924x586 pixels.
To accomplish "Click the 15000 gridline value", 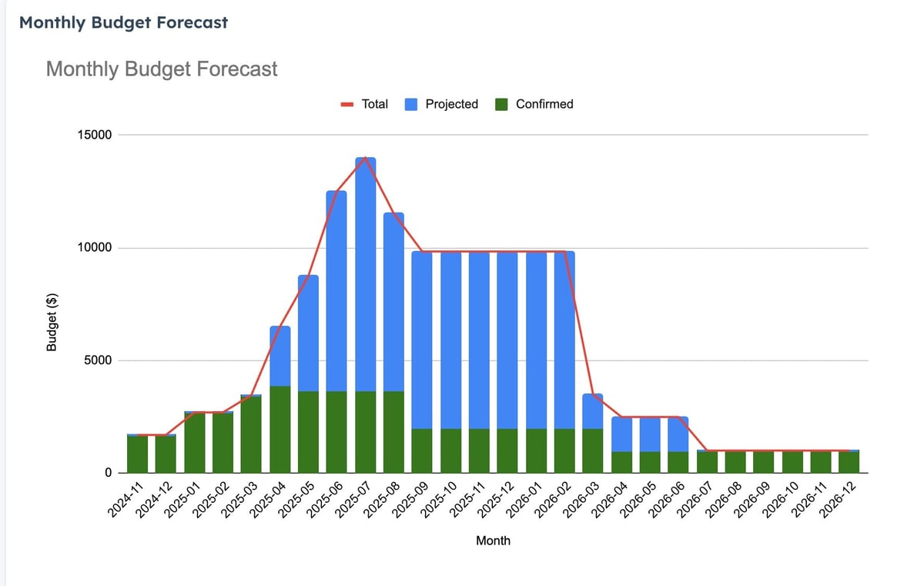I will (x=94, y=134).
